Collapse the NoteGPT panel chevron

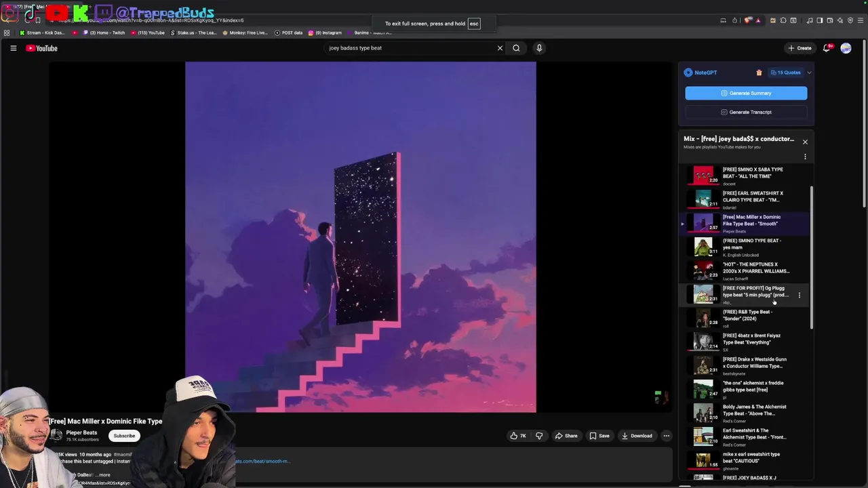click(809, 73)
